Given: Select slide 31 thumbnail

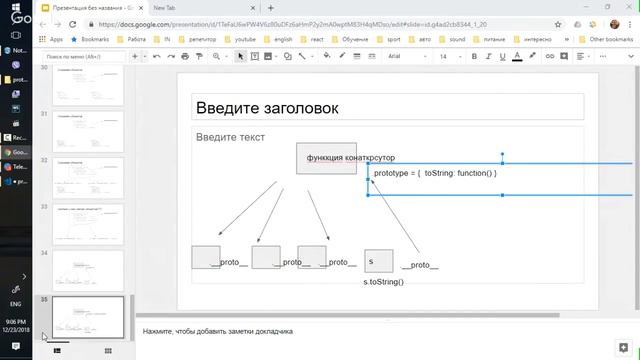Looking at the screenshot, I should (88, 131).
